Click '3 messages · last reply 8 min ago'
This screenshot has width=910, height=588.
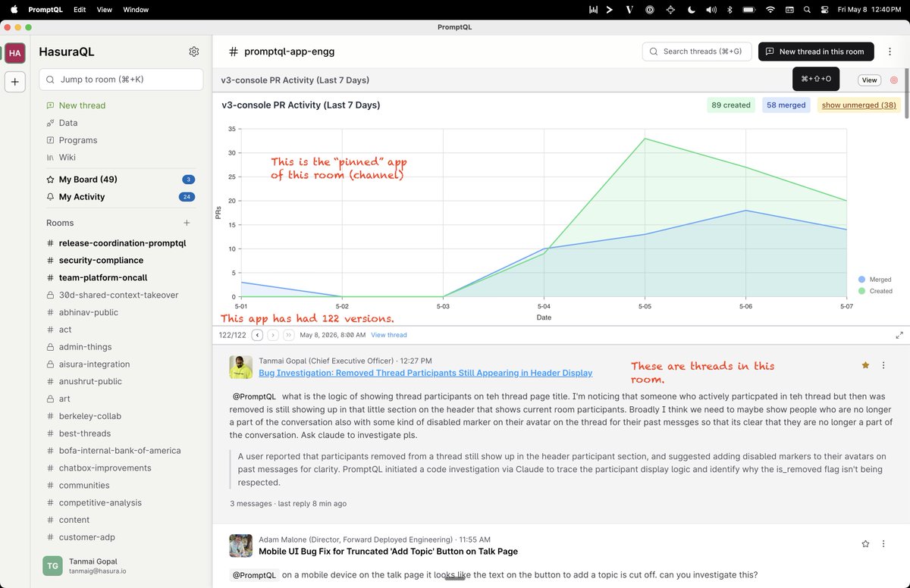pyautogui.click(x=288, y=503)
